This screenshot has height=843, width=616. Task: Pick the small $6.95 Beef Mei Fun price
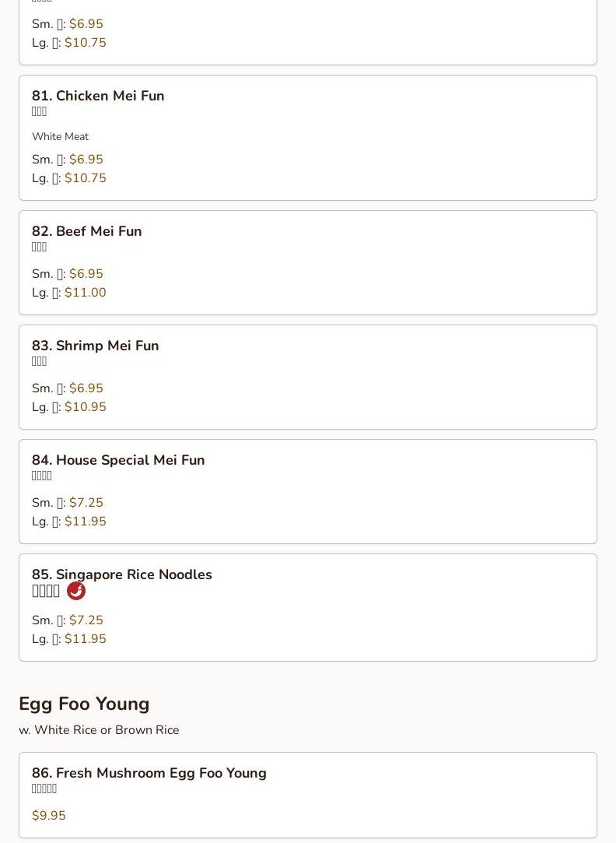tap(86, 274)
